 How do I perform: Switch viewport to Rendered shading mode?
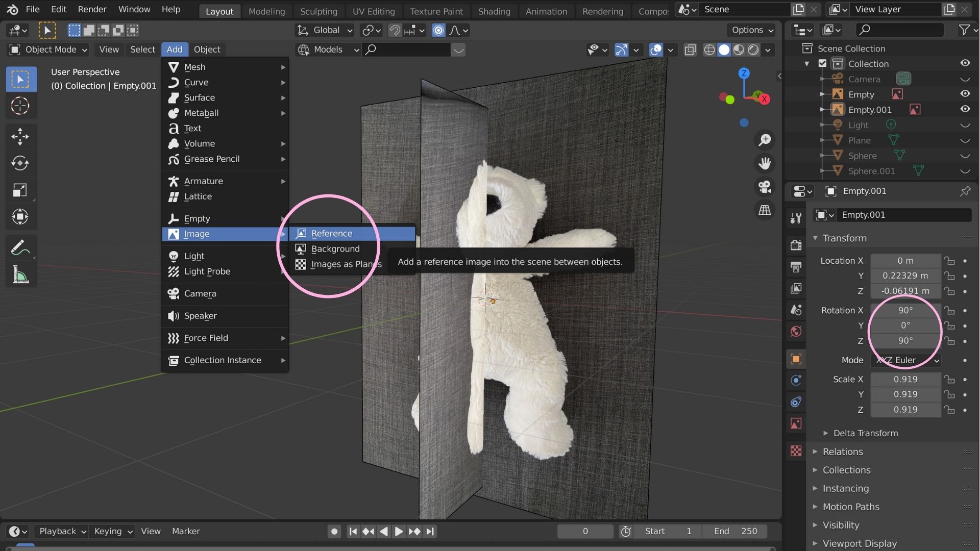tap(754, 49)
